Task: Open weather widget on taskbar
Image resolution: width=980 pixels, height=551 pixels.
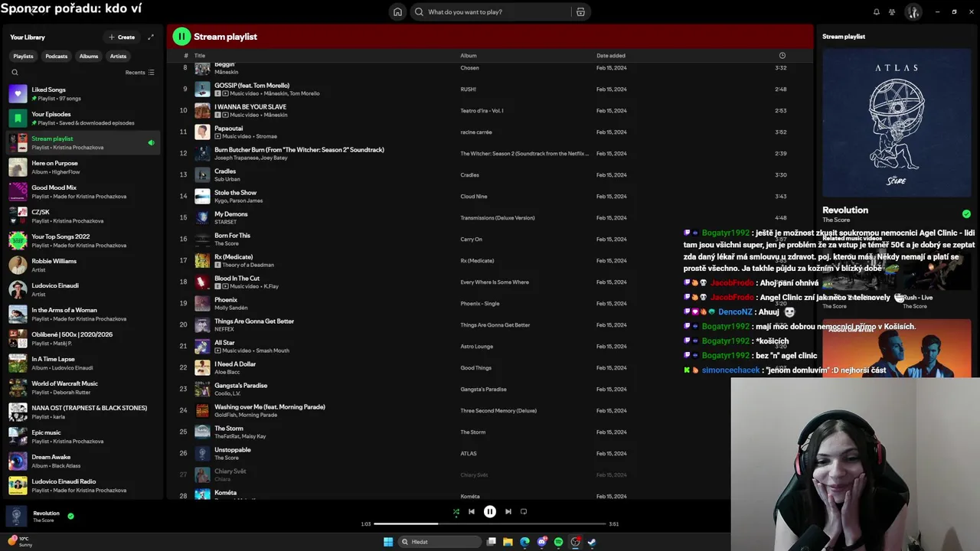Action: [21, 542]
